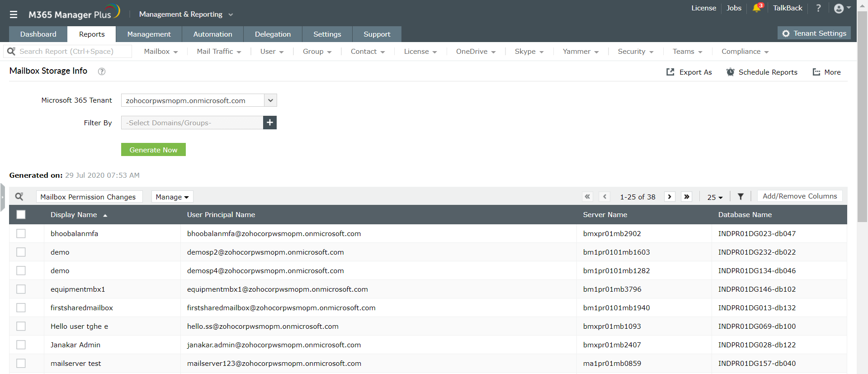
Task: Open the hamburger navigation menu
Action: click(x=14, y=14)
